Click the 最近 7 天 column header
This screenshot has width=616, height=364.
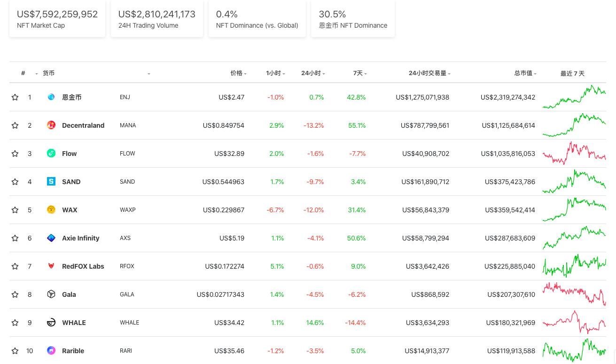pyautogui.click(x=572, y=74)
